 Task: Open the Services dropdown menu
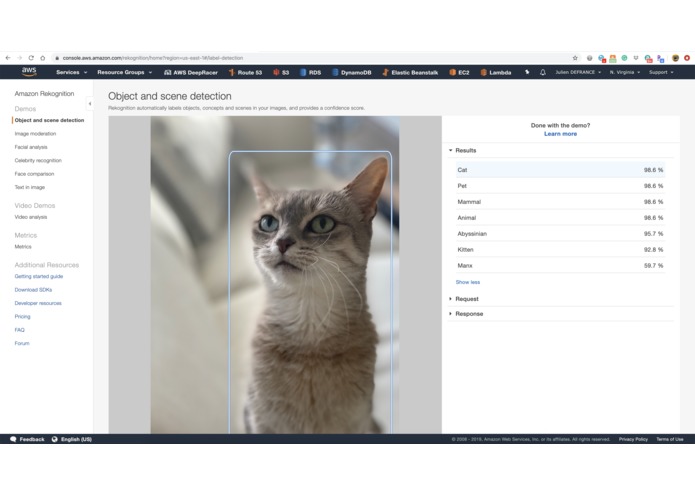[x=72, y=72]
